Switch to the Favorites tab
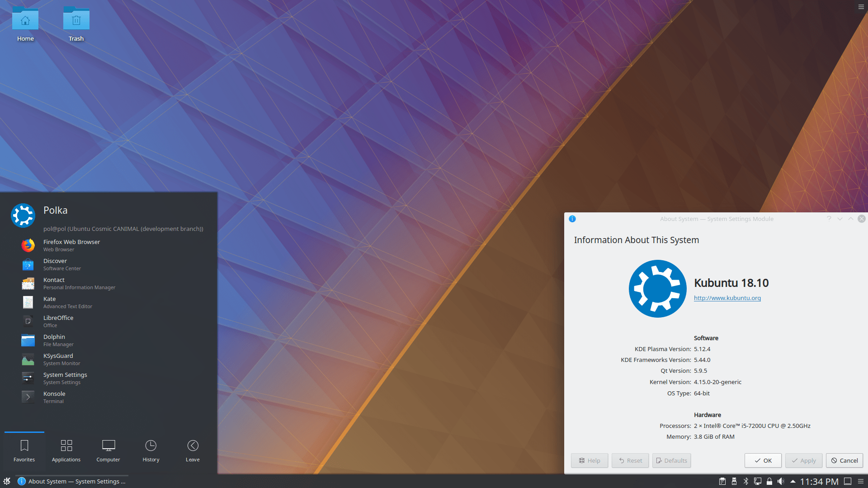Screen dimensions: 868x488 [x=24, y=451]
